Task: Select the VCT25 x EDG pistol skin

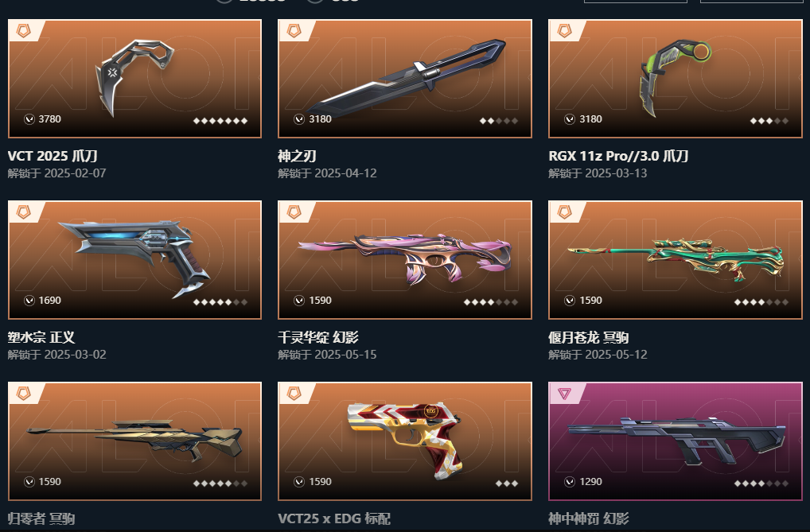Action: pos(405,441)
